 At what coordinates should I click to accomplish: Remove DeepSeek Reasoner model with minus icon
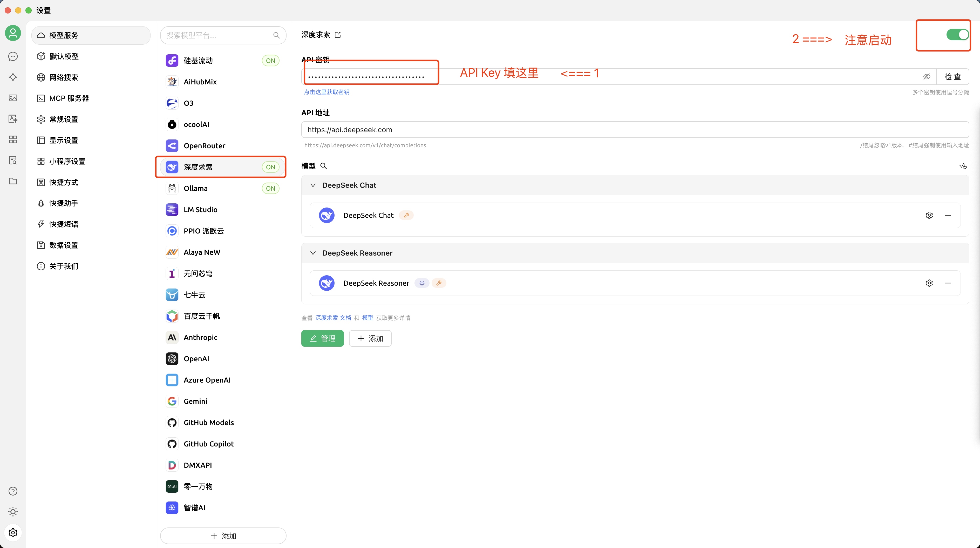(x=948, y=283)
